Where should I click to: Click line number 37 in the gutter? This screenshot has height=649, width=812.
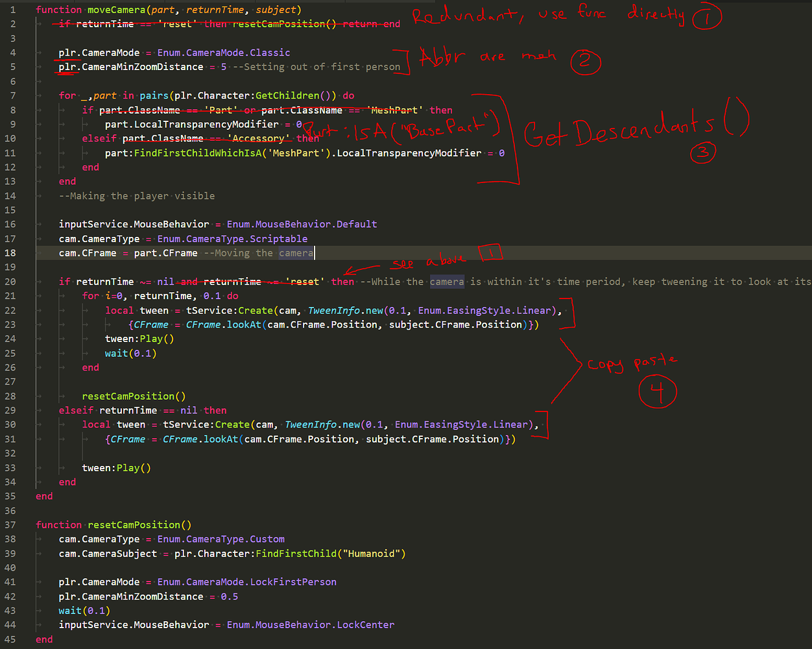10,524
